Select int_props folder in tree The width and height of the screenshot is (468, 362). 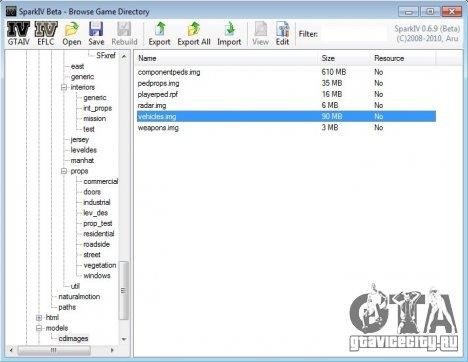click(x=97, y=108)
